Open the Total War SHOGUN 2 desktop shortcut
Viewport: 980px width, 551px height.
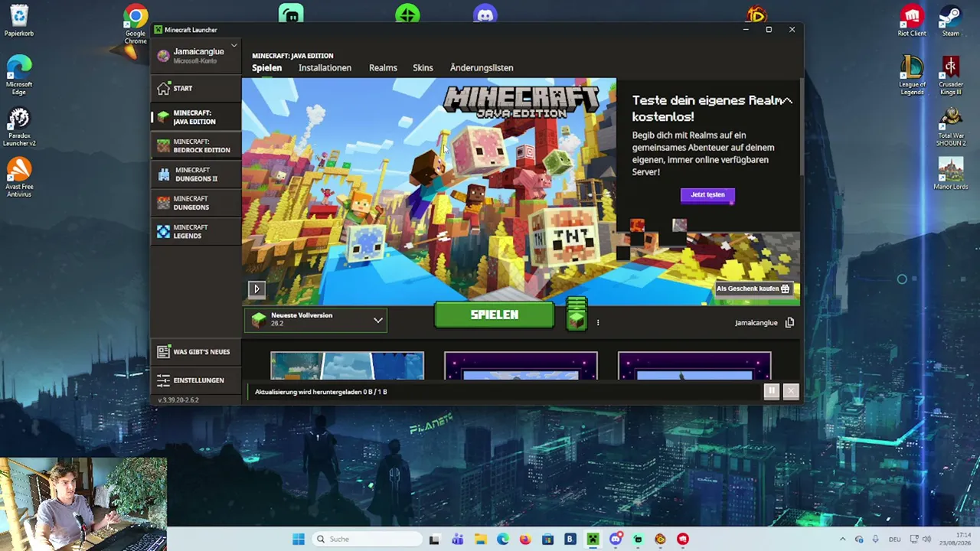click(951, 127)
